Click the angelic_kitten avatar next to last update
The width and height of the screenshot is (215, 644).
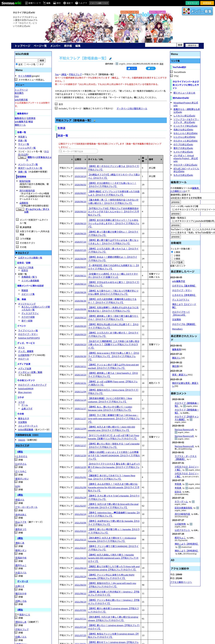tap(117, 64)
